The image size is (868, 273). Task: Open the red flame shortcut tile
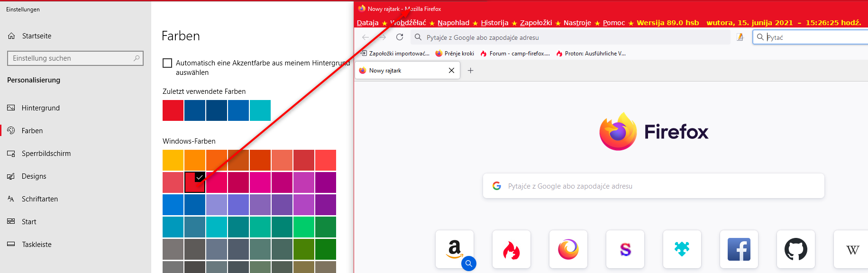512,249
